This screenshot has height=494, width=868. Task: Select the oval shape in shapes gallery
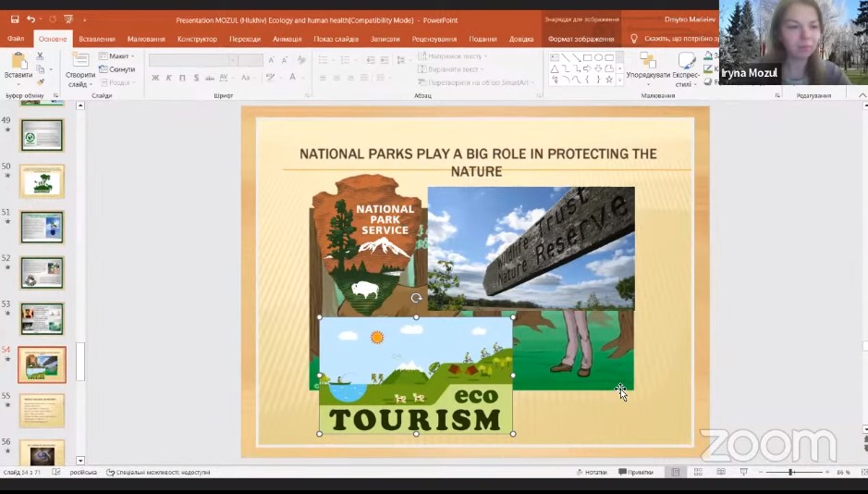[x=598, y=57]
